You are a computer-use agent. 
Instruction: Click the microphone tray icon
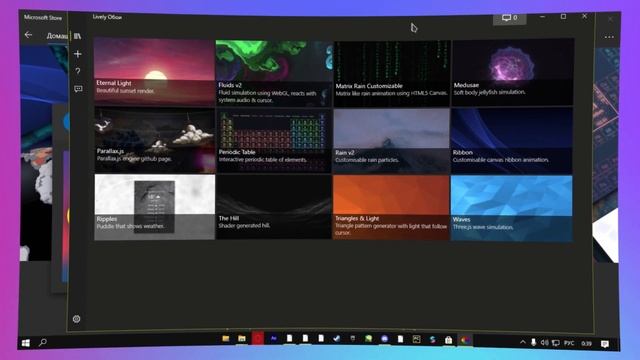point(533,342)
